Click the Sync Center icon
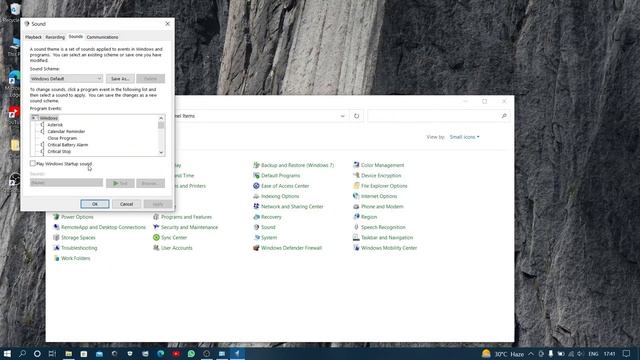Viewport: 640px width, 360px height. tap(156, 238)
